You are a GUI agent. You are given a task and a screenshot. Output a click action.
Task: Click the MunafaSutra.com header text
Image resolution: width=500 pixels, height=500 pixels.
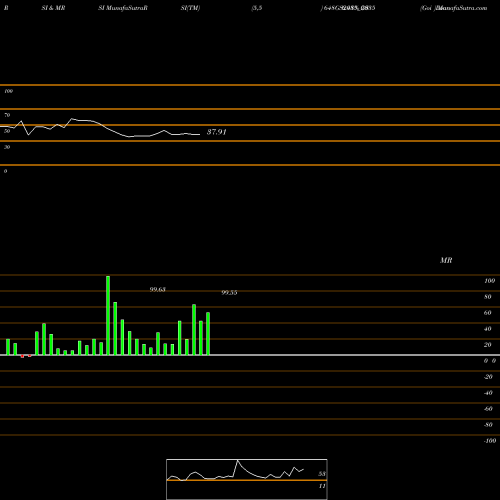coord(462,8)
